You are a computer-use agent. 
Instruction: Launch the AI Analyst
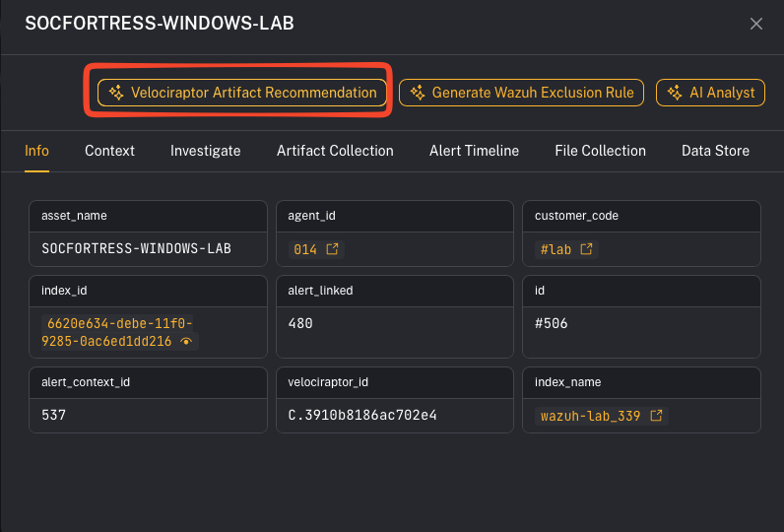pos(710,93)
